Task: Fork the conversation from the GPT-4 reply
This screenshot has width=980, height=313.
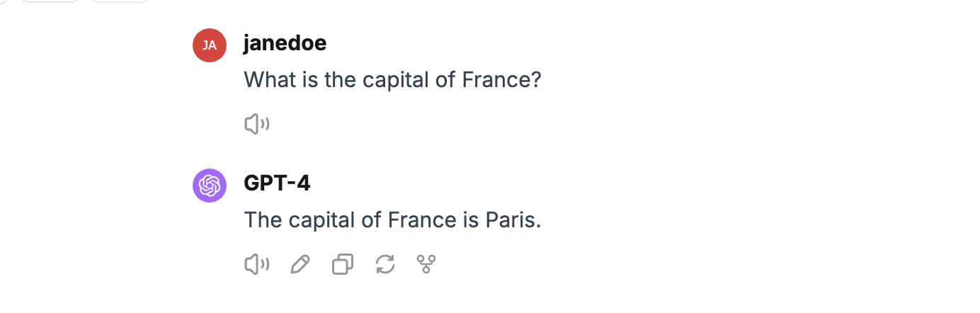Action: 426,265
